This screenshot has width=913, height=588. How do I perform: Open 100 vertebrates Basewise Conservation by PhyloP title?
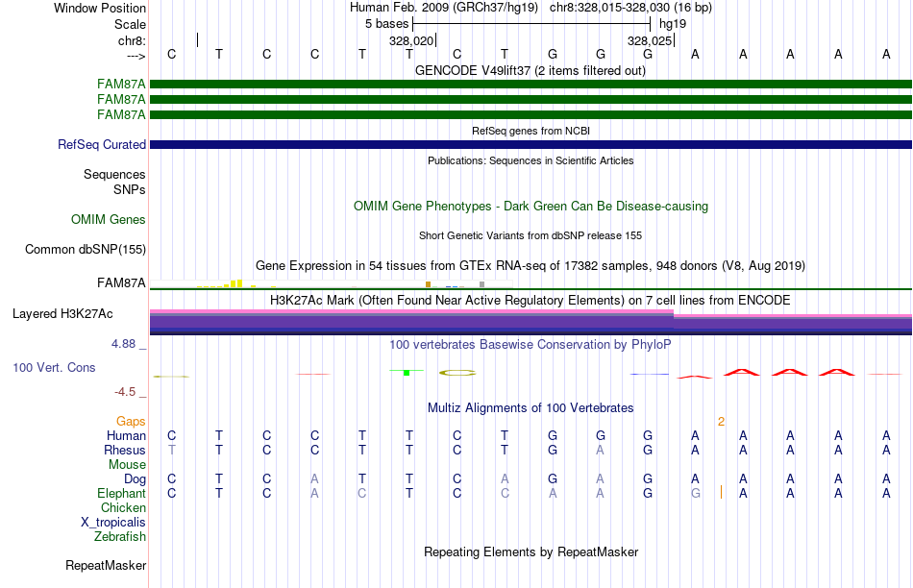click(x=531, y=345)
